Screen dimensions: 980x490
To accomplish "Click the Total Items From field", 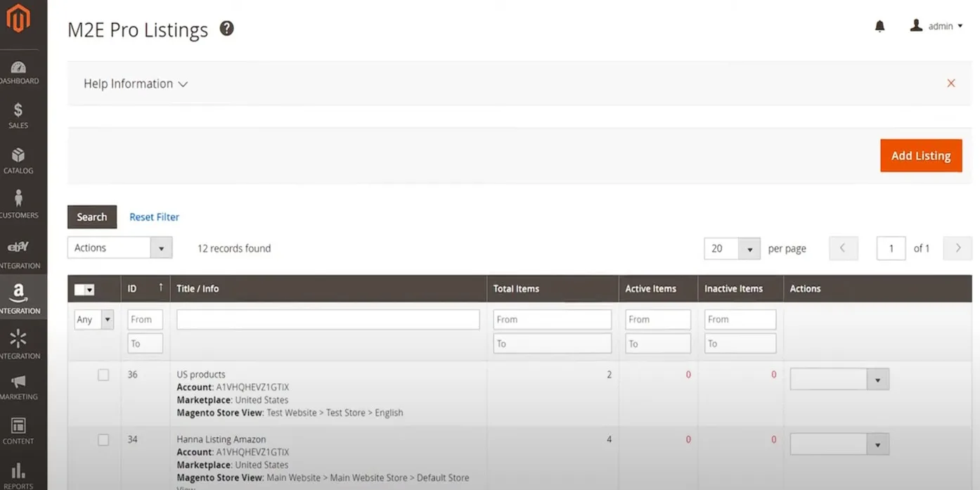I will (x=553, y=320).
